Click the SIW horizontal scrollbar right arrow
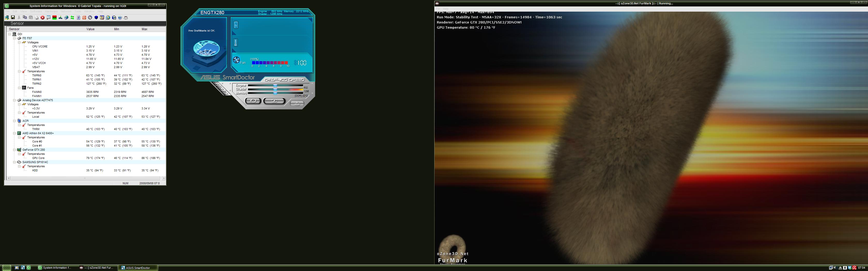868x271 pixels. (x=164, y=178)
